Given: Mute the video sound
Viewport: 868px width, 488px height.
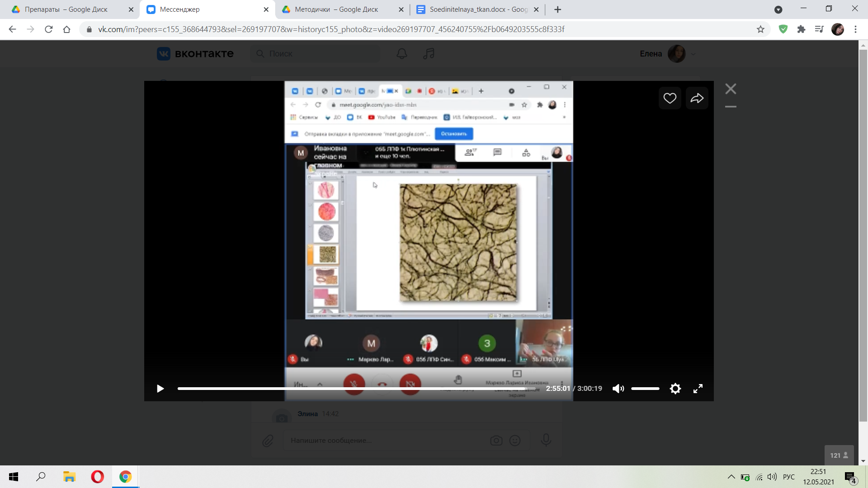Looking at the screenshot, I should tap(618, 389).
